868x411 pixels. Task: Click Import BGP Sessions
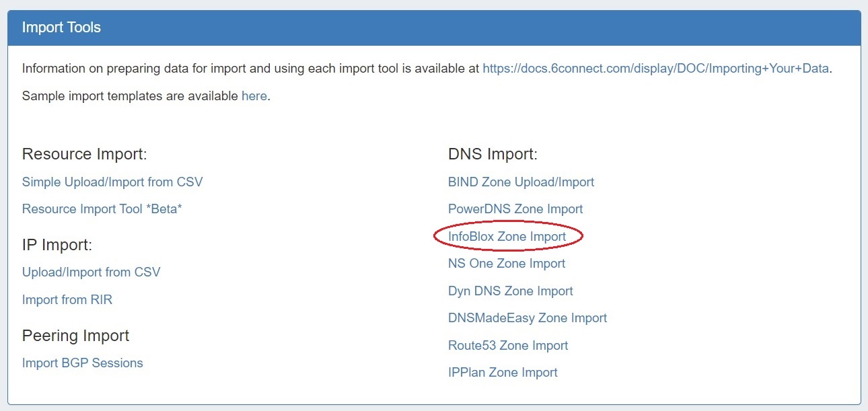coord(83,363)
